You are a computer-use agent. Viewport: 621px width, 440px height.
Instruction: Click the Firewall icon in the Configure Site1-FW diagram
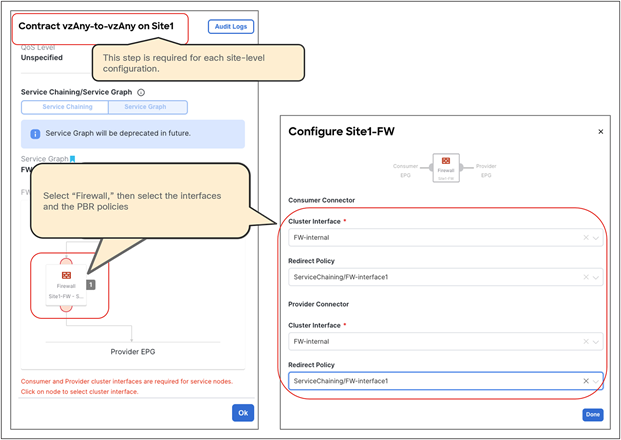[x=446, y=168]
